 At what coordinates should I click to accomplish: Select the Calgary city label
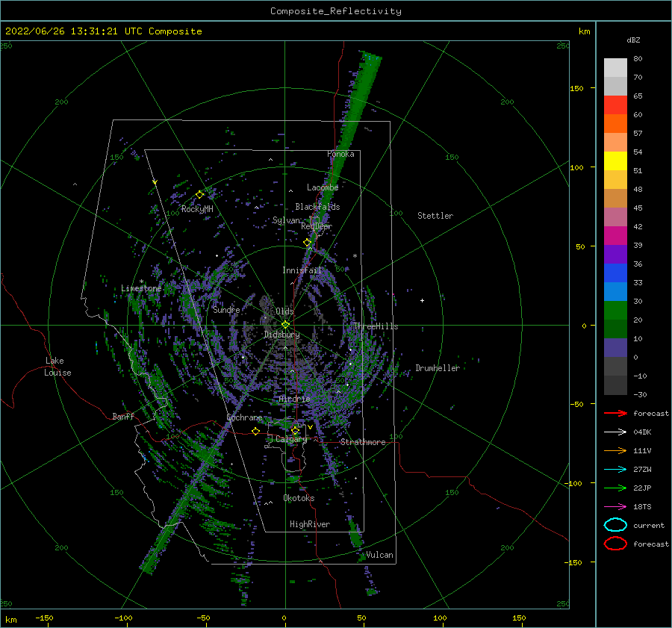coord(291,439)
